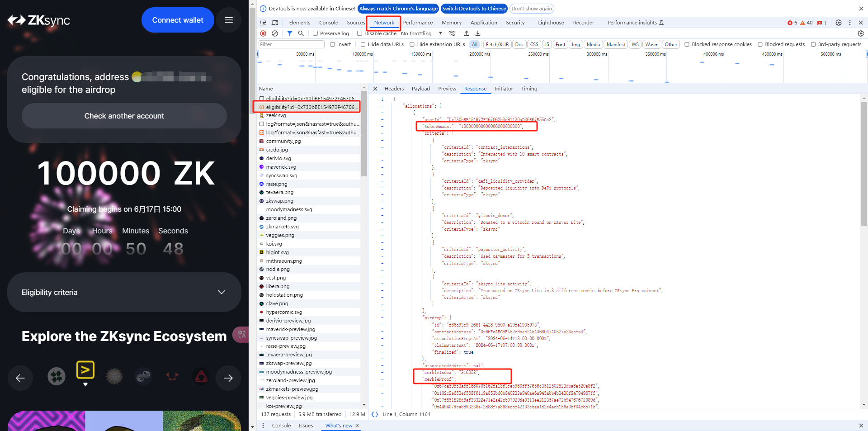Switch to the Elements tab
The image size is (868, 431).
coord(300,23)
